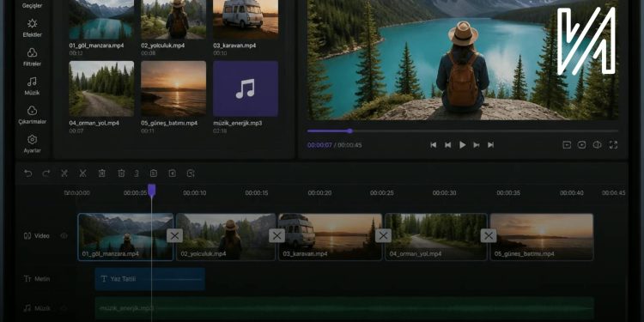The width and height of the screenshot is (644, 322).
Task: Seek along the preview progress bar
Action: [x=463, y=131]
